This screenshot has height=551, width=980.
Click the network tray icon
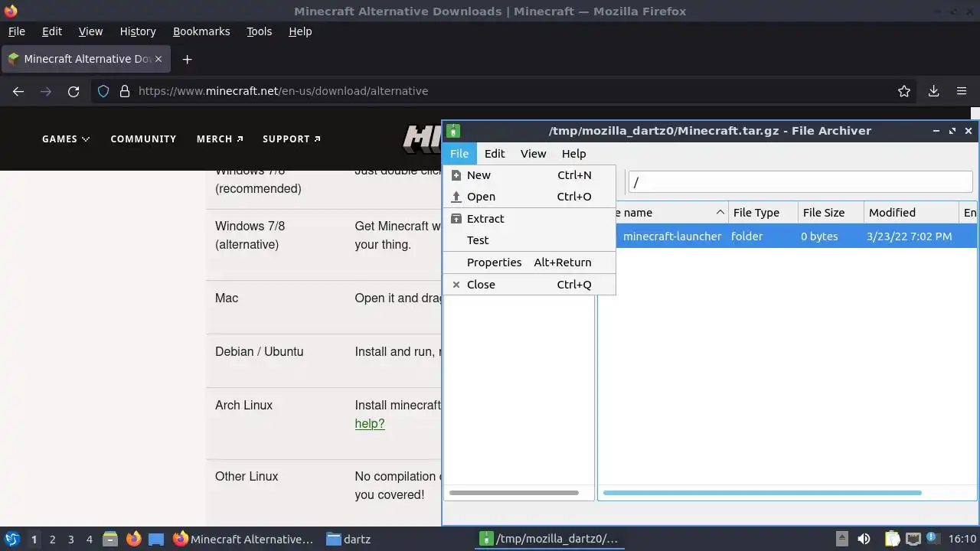913,540
